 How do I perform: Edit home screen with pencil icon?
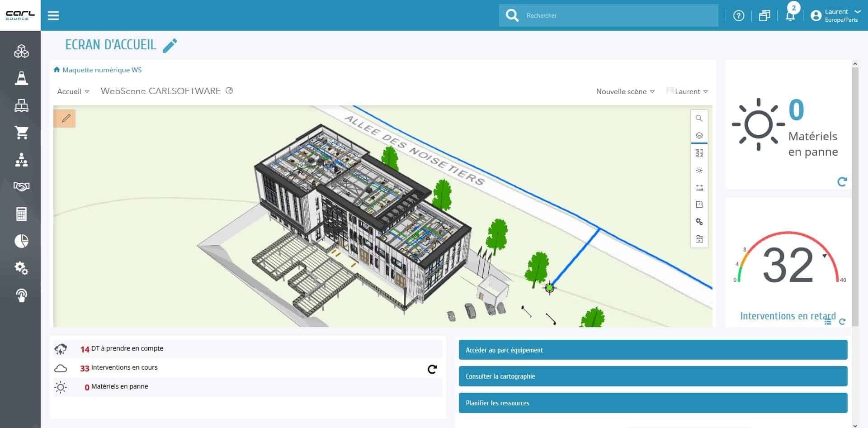(170, 45)
